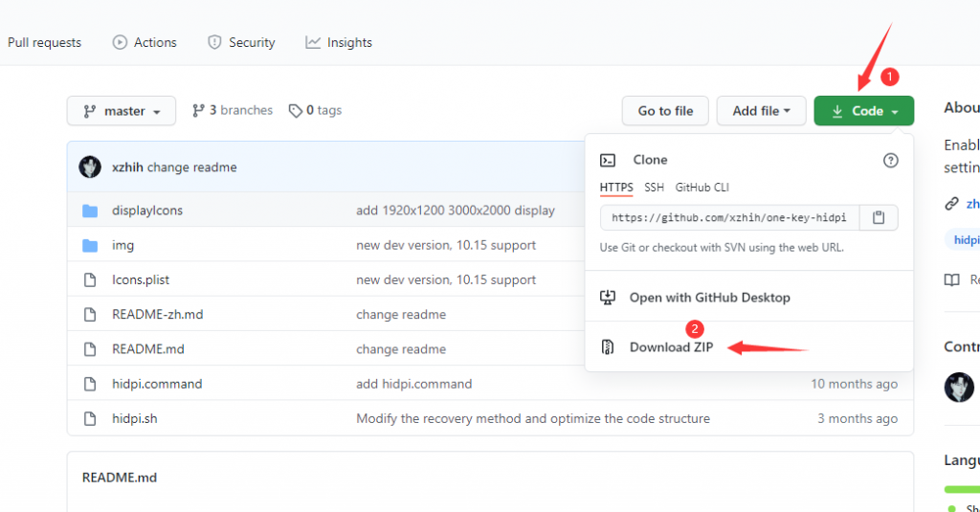Open commit 'add hidpi.command'
Screen dimensions: 980x512
[413, 384]
